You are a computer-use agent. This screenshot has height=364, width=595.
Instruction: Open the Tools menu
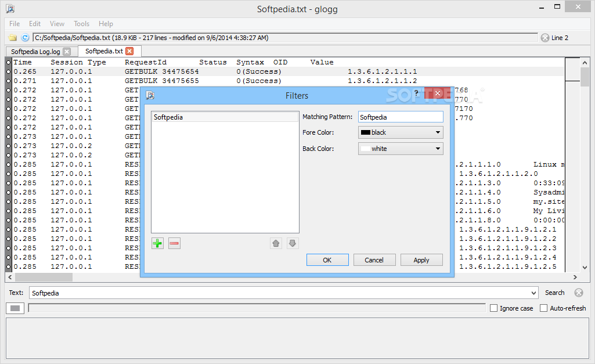click(82, 24)
